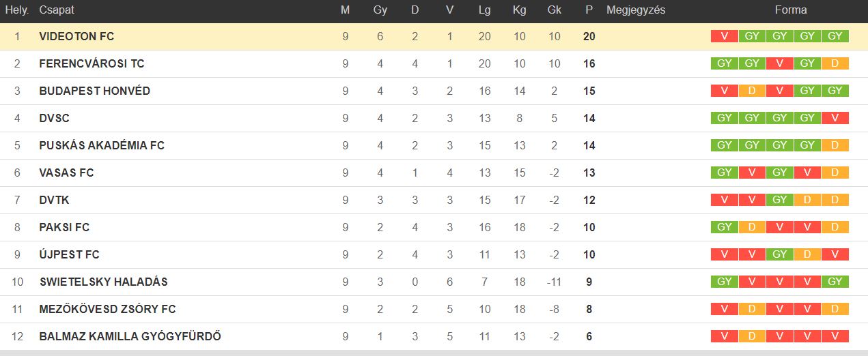The height and width of the screenshot is (356, 868).
Task: Open the VIDEOTON FC team link
Action: (76, 36)
